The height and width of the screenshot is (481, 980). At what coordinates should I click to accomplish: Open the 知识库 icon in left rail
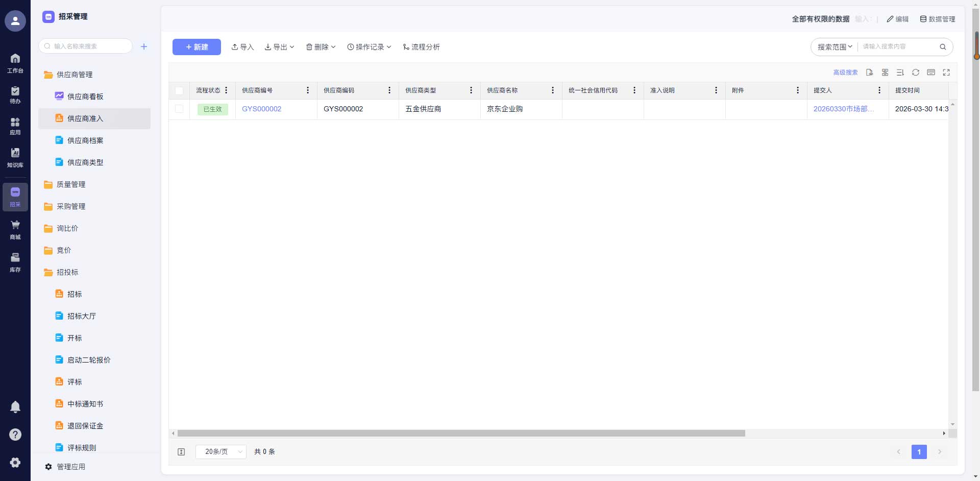point(15,157)
